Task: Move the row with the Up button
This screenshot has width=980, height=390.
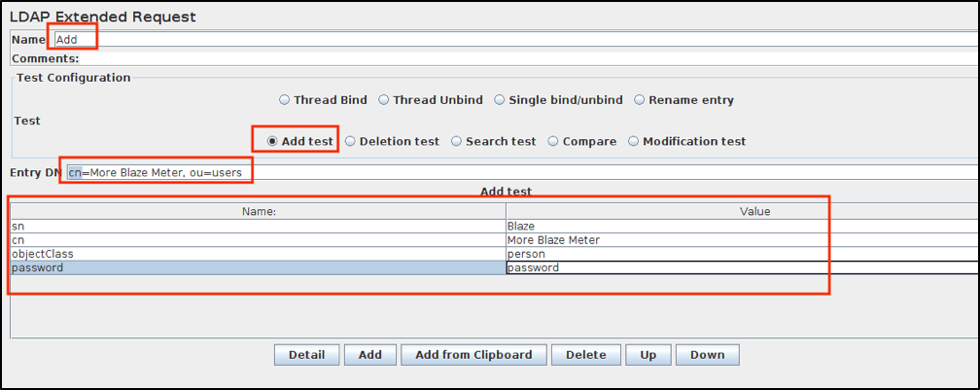Action: [x=648, y=355]
